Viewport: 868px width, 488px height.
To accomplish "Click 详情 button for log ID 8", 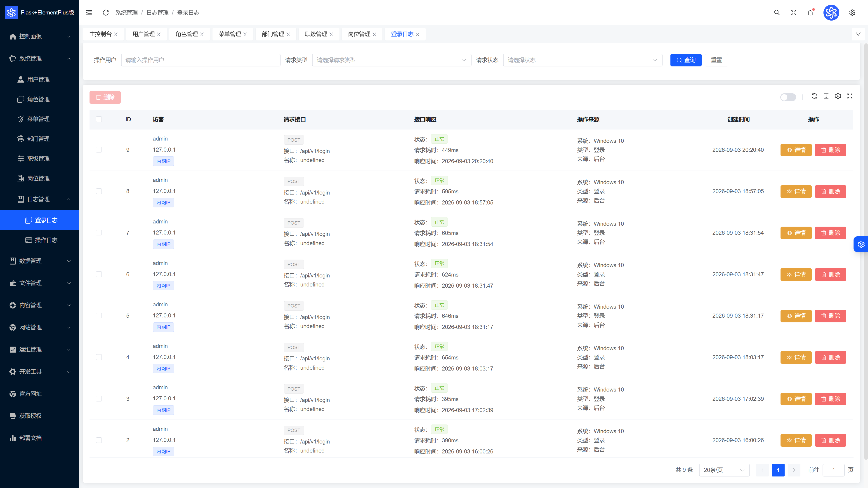I will (x=796, y=191).
